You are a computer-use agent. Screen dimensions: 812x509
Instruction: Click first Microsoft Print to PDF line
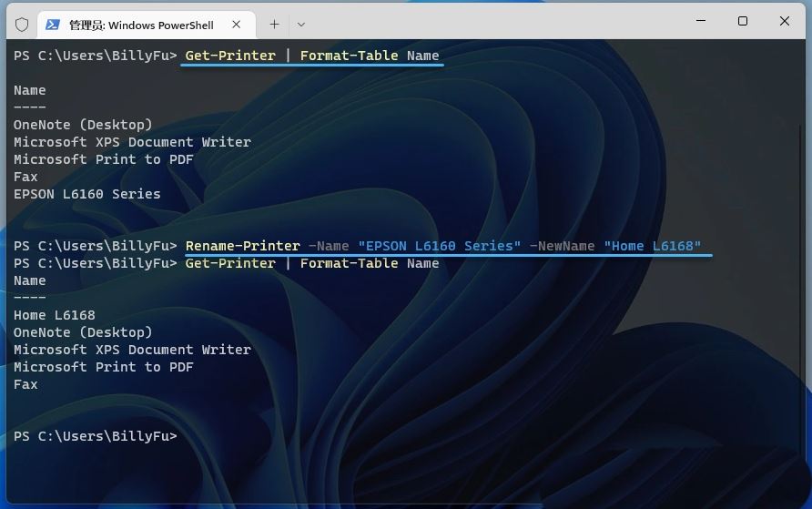coord(104,159)
